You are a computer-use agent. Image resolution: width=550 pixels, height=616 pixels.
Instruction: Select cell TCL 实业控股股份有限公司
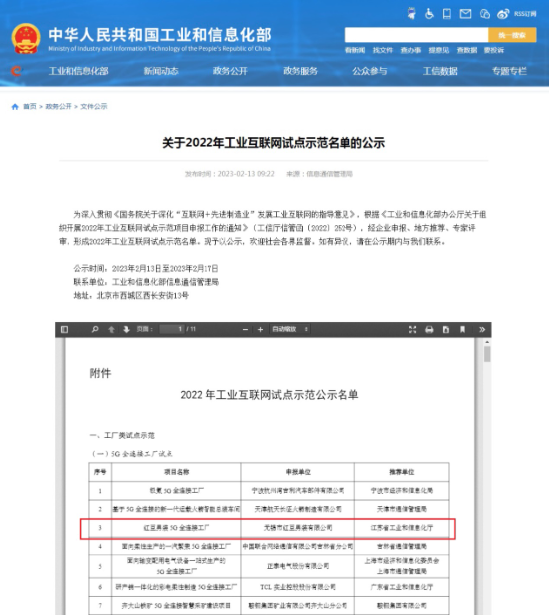[x=298, y=587]
